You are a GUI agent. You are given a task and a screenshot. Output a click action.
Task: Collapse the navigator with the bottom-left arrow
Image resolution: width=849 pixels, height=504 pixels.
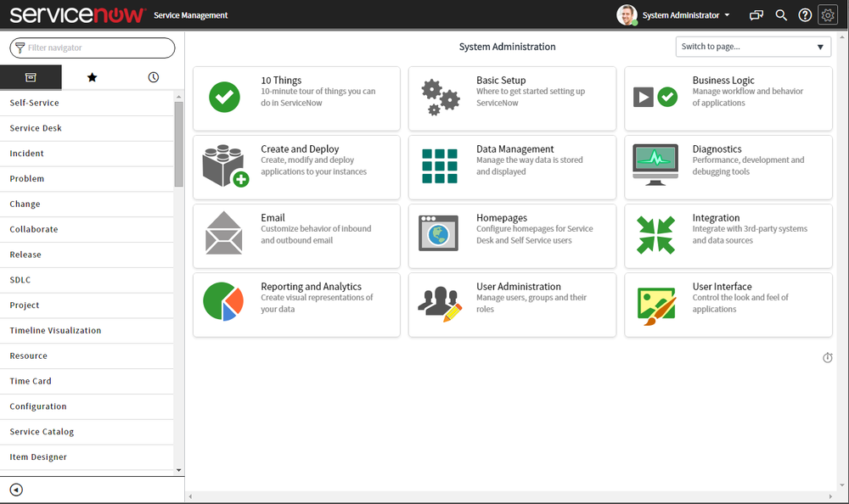point(15,490)
